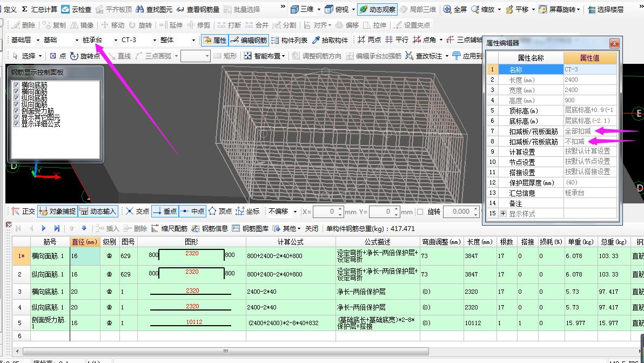Image resolution: width=644 pixels, height=363 pixels.
Task: Open 选择 tool dropdown arrow
Action: 40,56
